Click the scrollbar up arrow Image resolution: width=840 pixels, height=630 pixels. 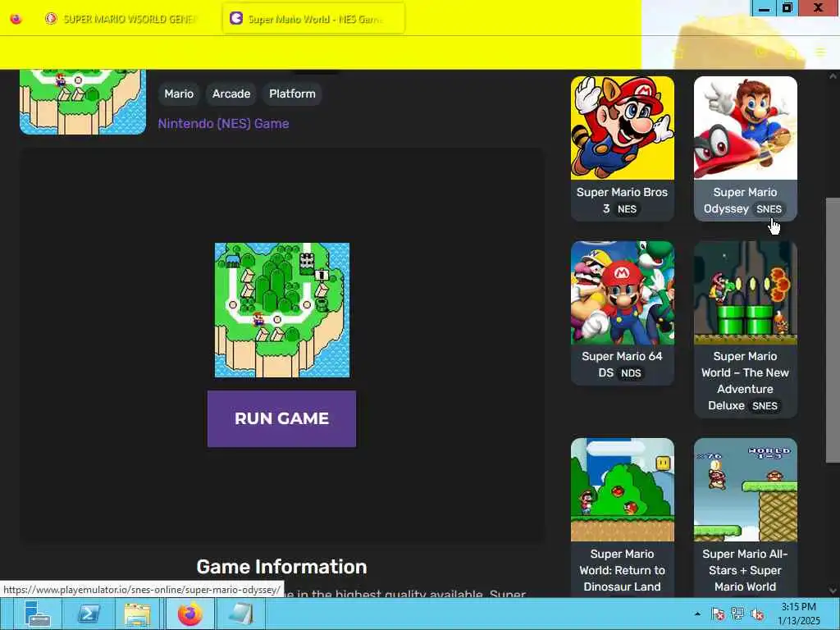tap(833, 76)
